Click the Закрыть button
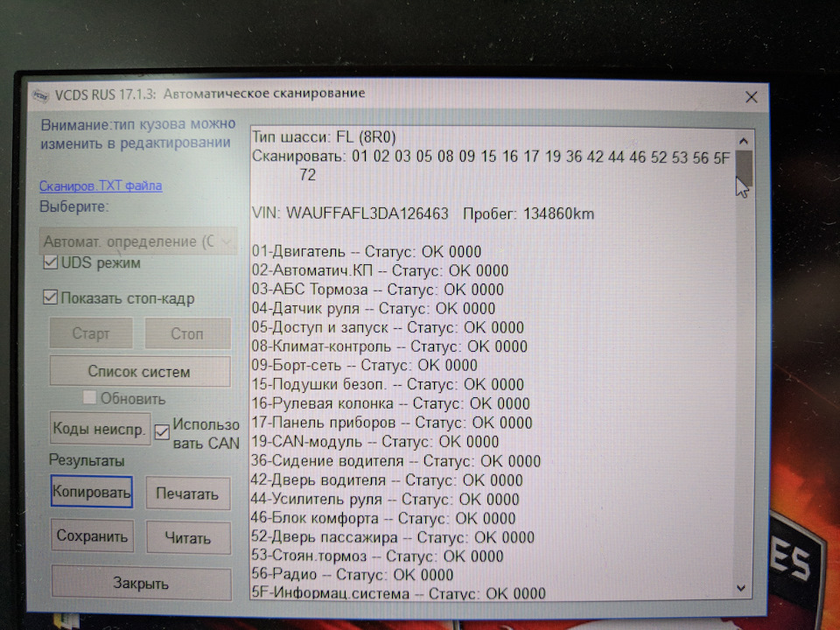The height and width of the screenshot is (630, 840). click(x=142, y=583)
